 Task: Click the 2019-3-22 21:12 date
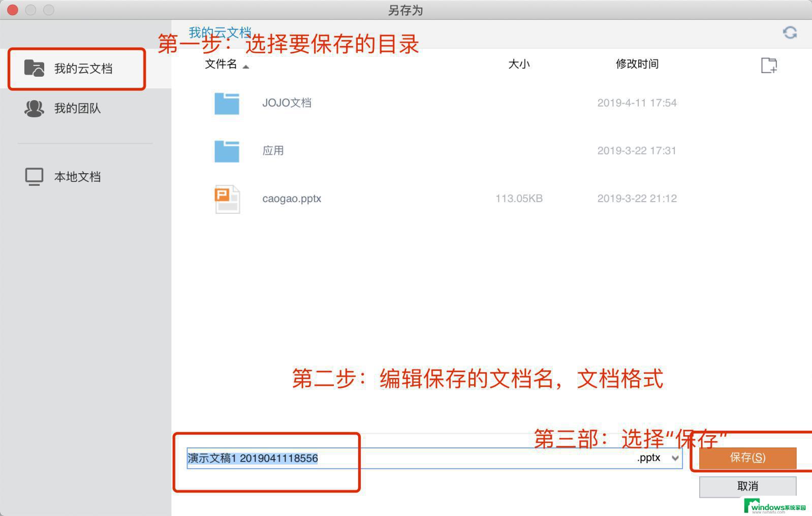pyautogui.click(x=637, y=199)
